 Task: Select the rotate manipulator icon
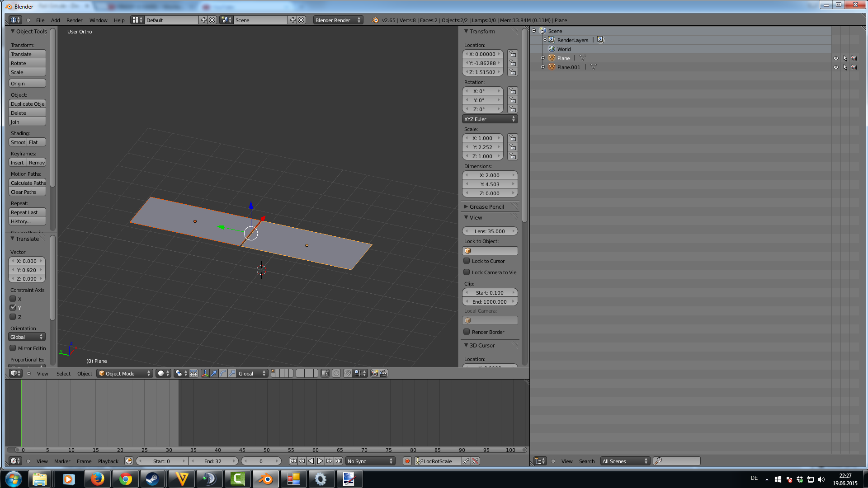coord(223,373)
